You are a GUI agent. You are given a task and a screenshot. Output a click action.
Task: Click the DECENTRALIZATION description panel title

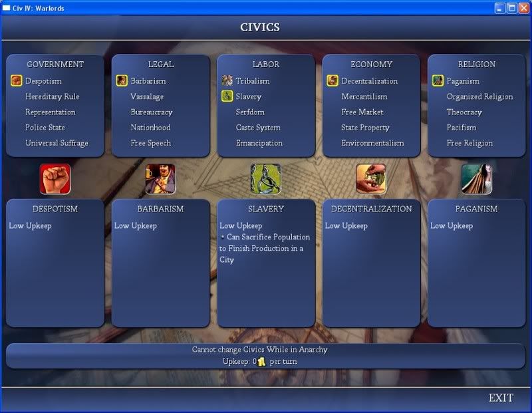[371, 209]
